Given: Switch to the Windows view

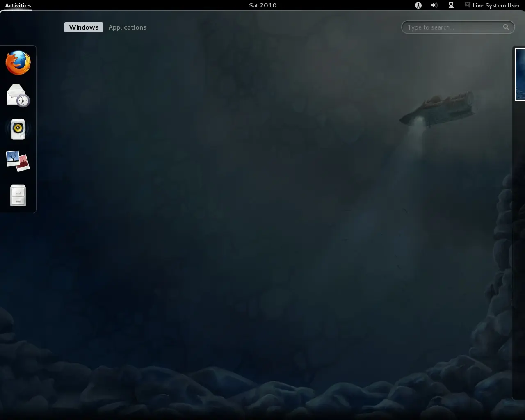Looking at the screenshot, I should coord(84,27).
